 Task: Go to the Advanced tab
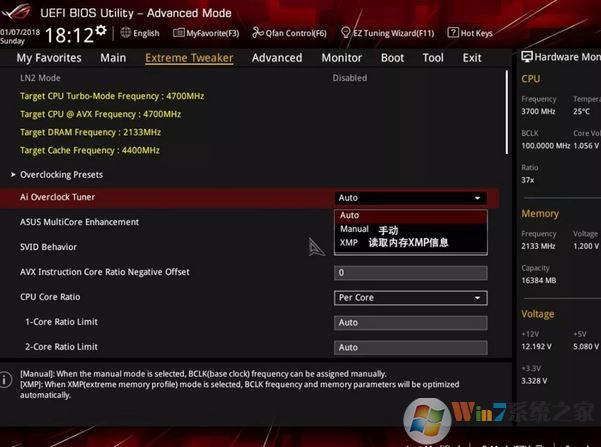tap(277, 58)
